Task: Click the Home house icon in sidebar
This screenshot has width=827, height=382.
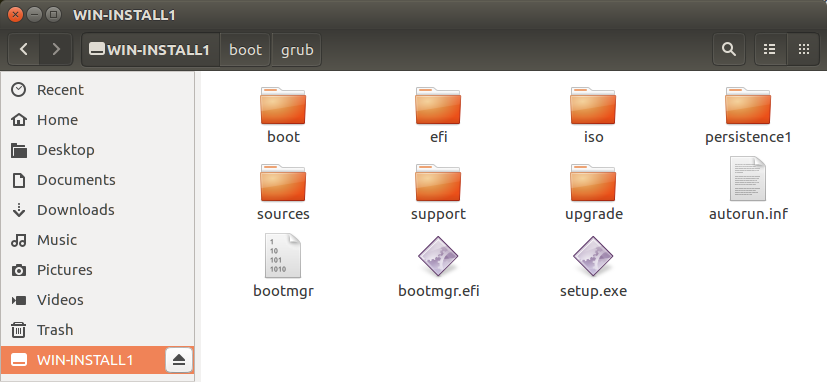Action: 18,120
